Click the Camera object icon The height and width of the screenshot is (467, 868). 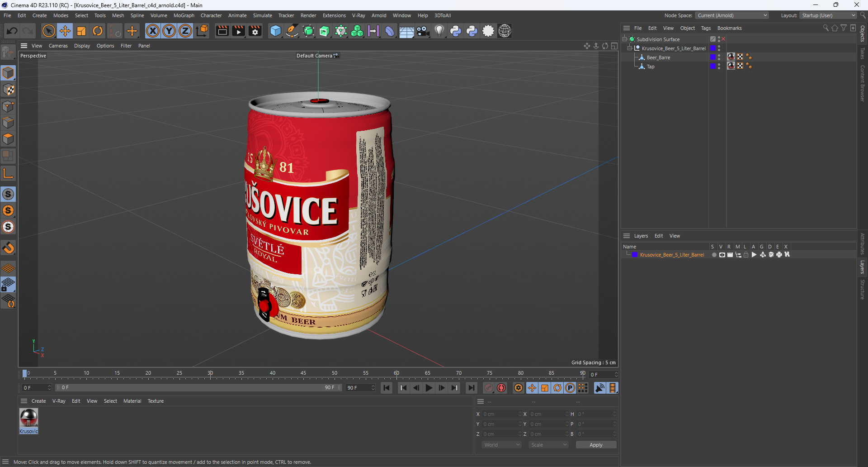(x=423, y=31)
